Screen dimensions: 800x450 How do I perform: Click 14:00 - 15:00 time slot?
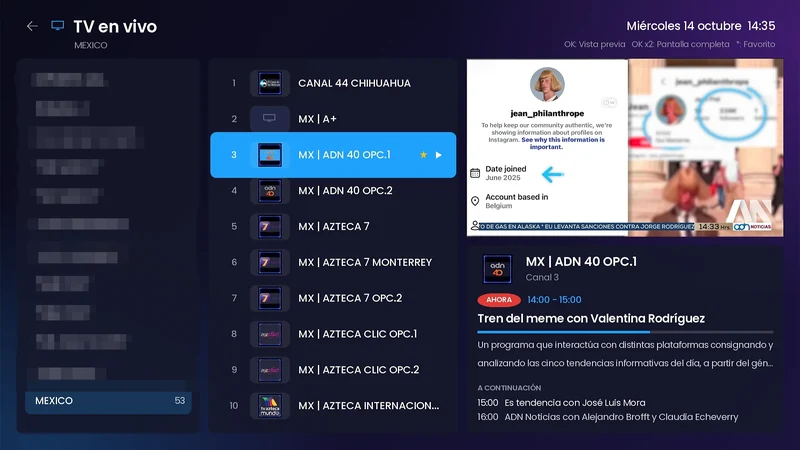pos(554,300)
